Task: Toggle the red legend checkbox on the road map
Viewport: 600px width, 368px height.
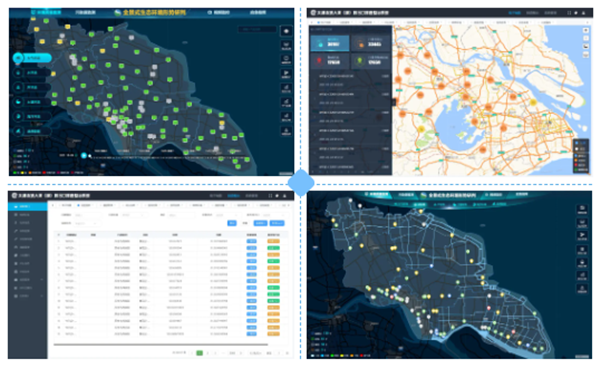Action: [x=577, y=165]
